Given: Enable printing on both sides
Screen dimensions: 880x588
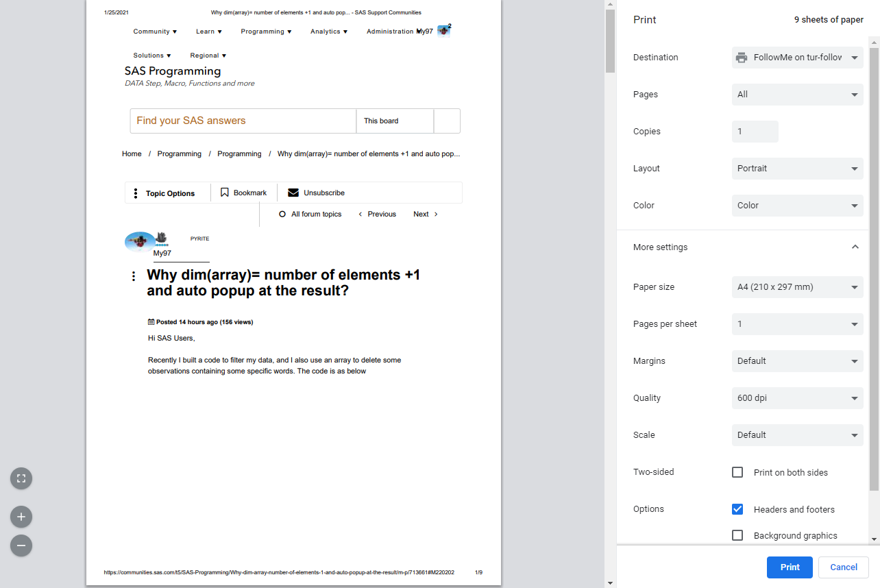Looking at the screenshot, I should click(737, 472).
